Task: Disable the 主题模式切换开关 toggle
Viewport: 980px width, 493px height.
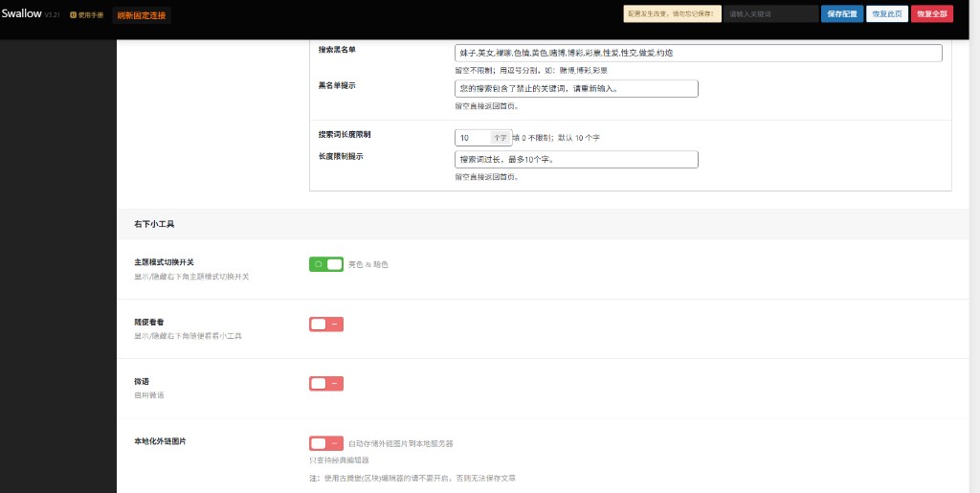Action: 325,264
